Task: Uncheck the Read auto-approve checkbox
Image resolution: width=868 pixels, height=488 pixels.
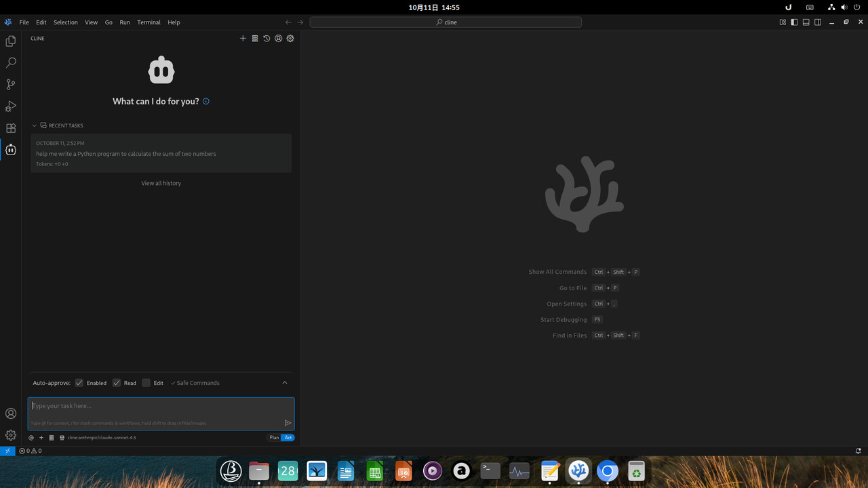Action: tap(117, 383)
